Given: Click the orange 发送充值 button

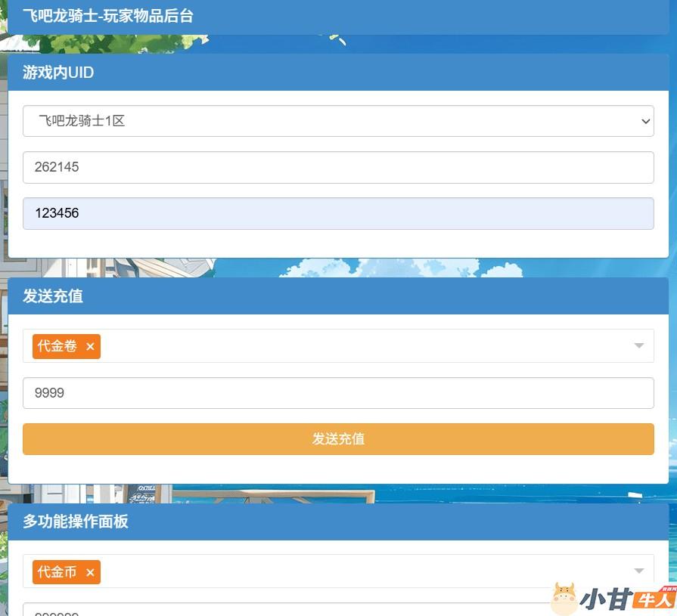Looking at the screenshot, I should pos(338,439).
